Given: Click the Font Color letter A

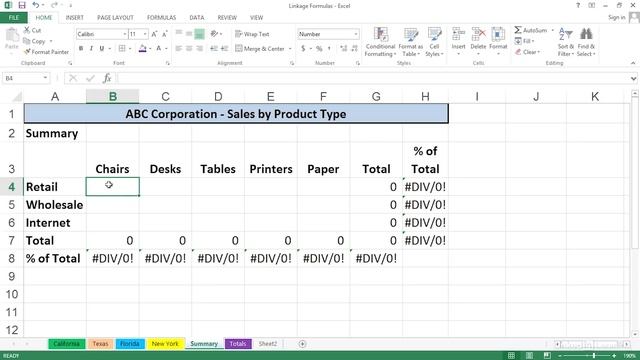Looking at the screenshot, I should pyautogui.click(x=159, y=49).
